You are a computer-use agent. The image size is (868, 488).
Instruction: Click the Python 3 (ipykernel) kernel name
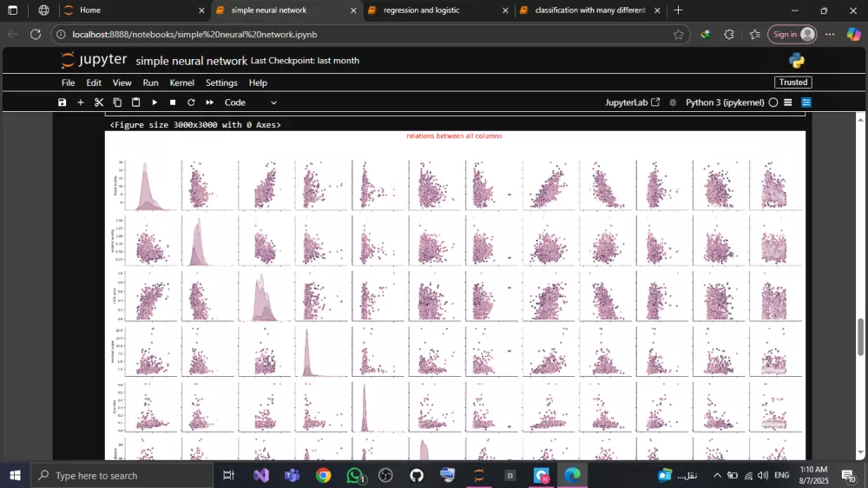[x=724, y=102]
